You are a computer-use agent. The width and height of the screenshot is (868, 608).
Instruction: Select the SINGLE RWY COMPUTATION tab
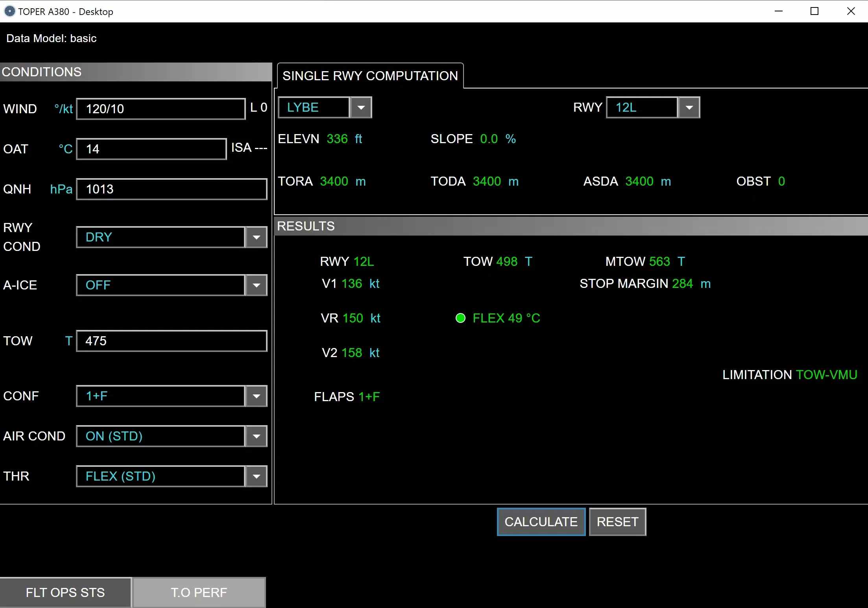tap(370, 76)
